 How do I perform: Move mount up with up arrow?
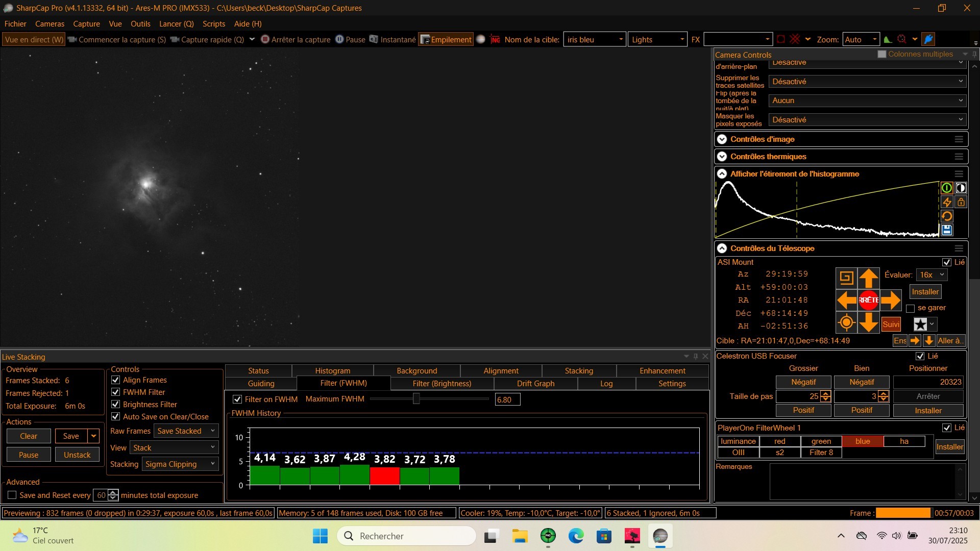point(868,278)
